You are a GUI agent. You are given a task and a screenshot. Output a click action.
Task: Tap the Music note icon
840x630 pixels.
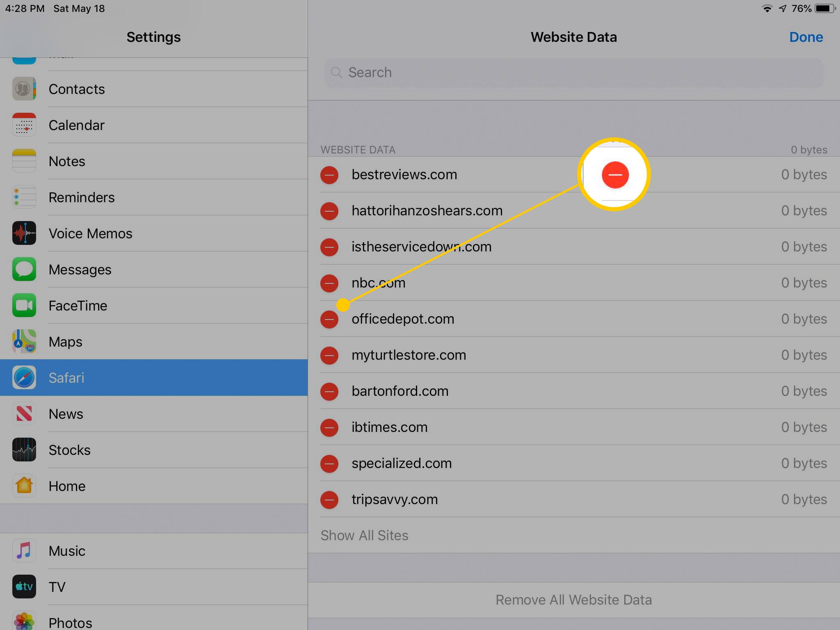[24, 550]
